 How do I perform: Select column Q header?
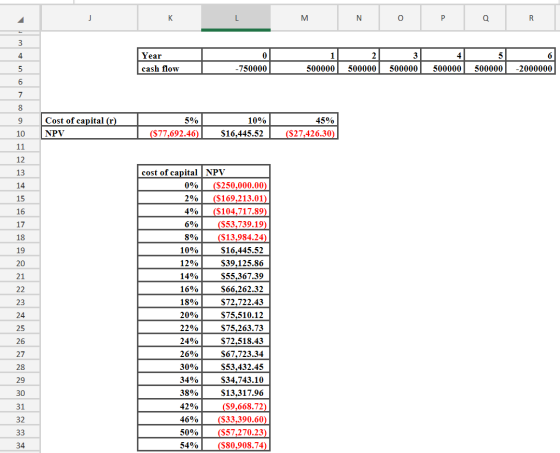coord(485,18)
